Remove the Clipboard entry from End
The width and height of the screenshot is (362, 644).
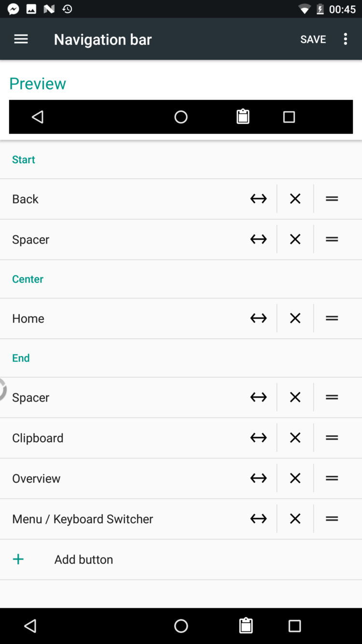point(295,438)
